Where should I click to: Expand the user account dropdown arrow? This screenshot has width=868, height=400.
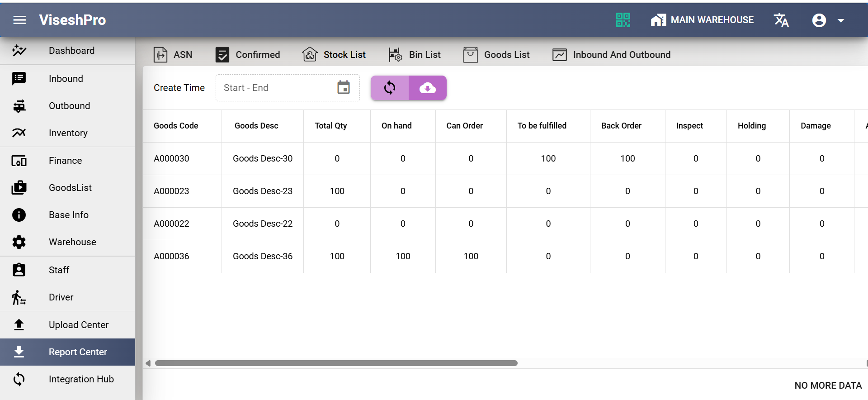pyautogui.click(x=841, y=20)
